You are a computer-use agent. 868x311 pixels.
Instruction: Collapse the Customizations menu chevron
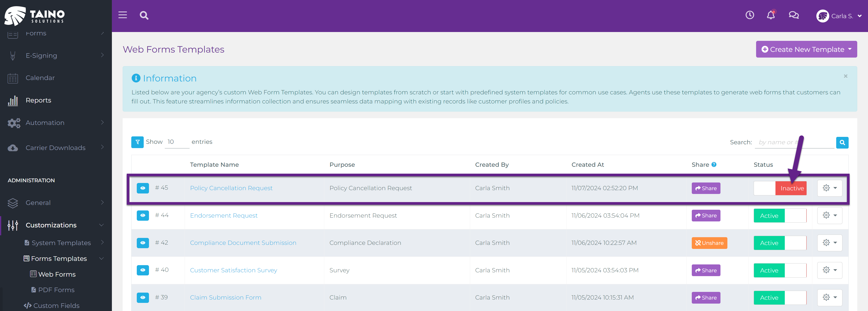(x=101, y=225)
